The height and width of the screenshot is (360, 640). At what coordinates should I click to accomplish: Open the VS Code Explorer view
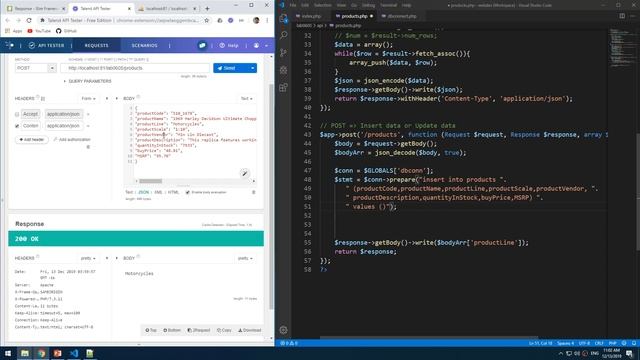(x=284, y=18)
